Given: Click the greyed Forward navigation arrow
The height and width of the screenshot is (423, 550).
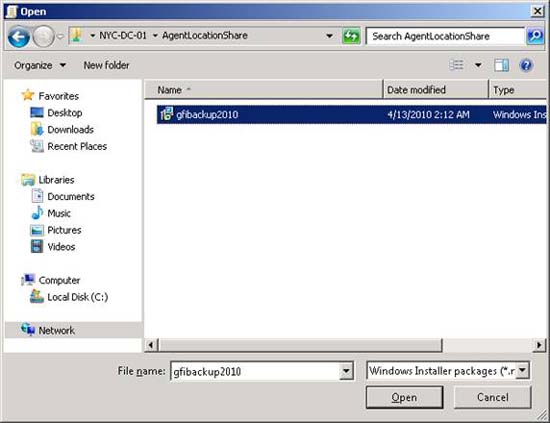Looking at the screenshot, I should coord(43,36).
